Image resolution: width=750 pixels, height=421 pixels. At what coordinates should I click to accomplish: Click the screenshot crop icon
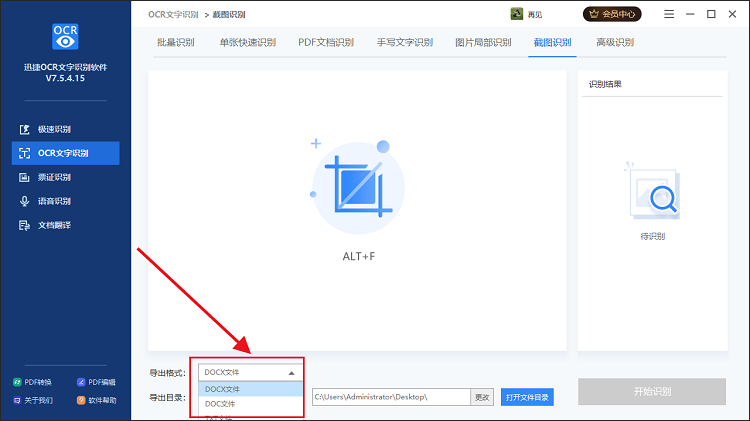click(358, 187)
